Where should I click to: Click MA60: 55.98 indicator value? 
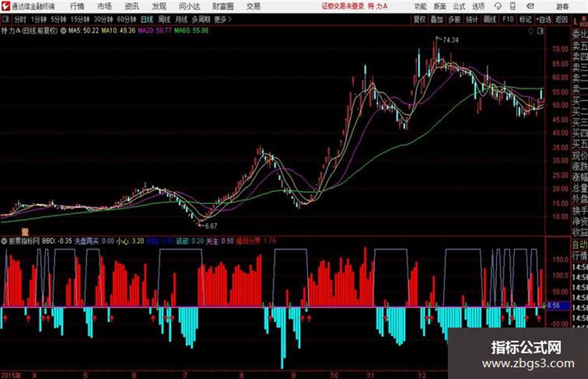tap(191, 30)
